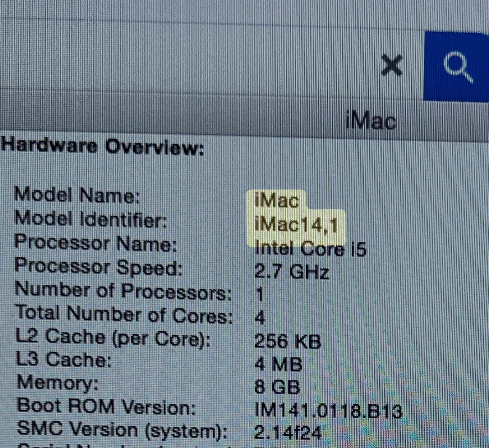Select the processor count value 1
Viewport: 489px width, 448px height.
click(260, 294)
